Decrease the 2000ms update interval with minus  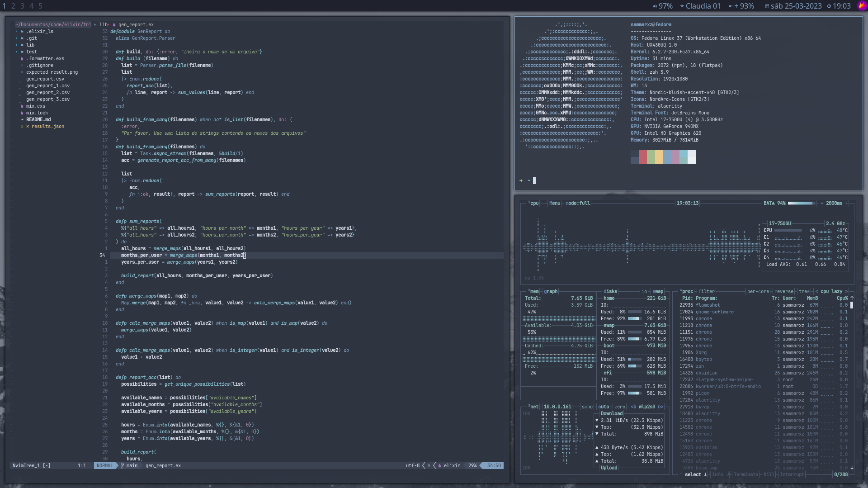(x=846, y=204)
